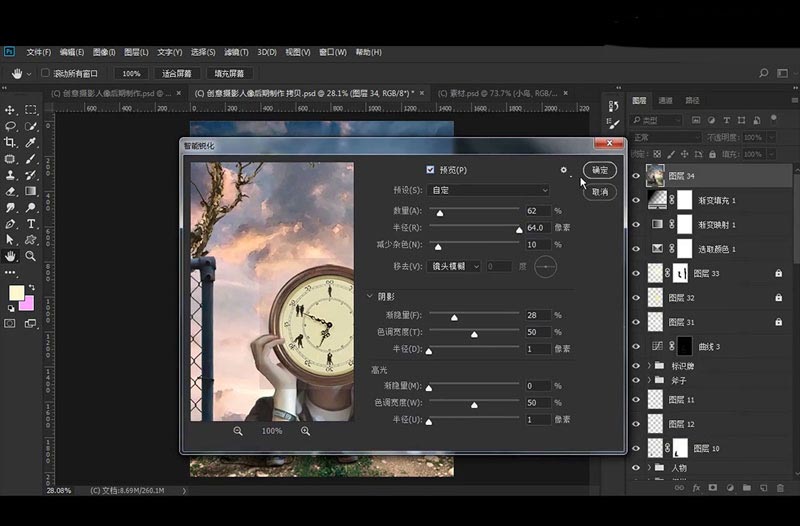800x526 pixels.
Task: Click the 数量 amount slider handle
Action: 440,213
